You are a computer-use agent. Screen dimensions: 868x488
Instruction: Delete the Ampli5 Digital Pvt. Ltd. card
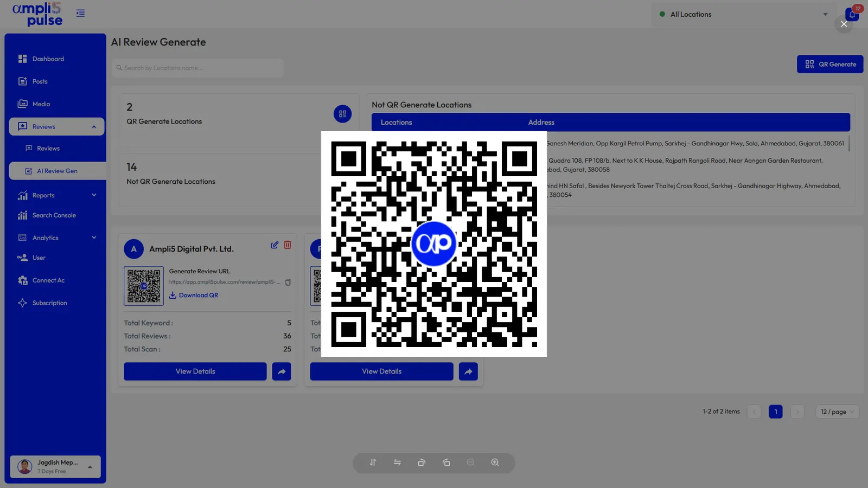coord(288,245)
